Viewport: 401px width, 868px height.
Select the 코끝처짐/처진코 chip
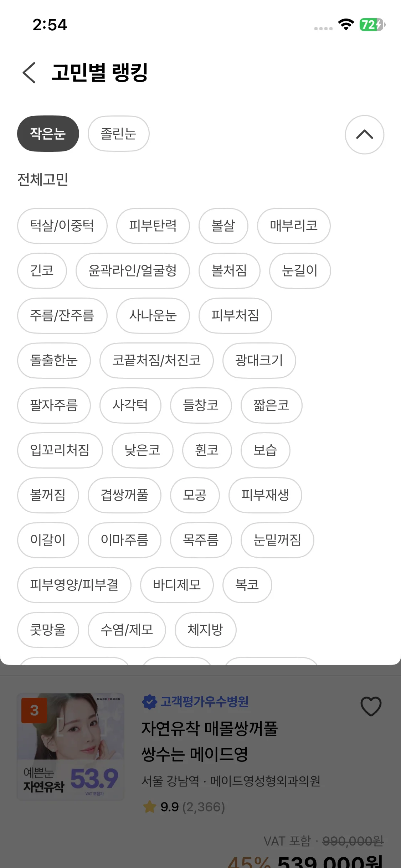(x=156, y=360)
